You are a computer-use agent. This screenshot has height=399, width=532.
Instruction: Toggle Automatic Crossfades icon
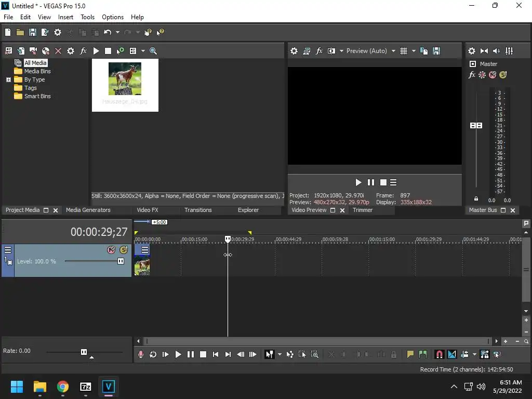tap(452, 354)
